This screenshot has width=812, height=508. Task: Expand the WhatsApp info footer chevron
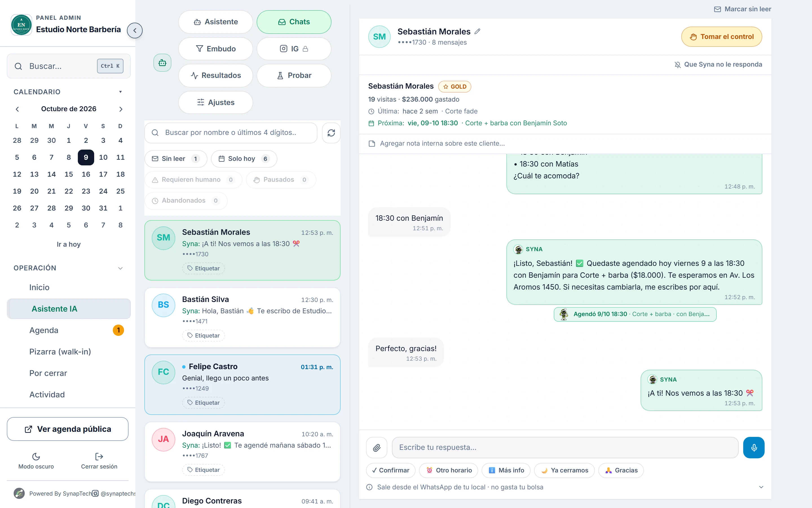coord(761,487)
